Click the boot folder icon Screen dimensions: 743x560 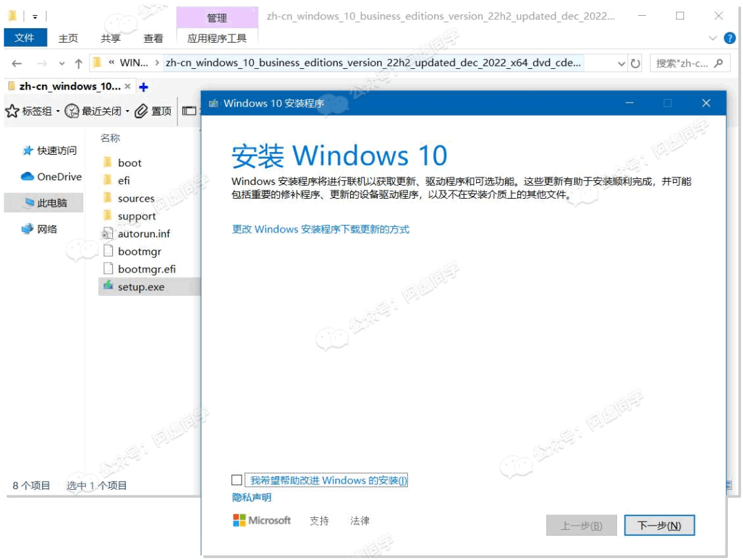click(107, 162)
